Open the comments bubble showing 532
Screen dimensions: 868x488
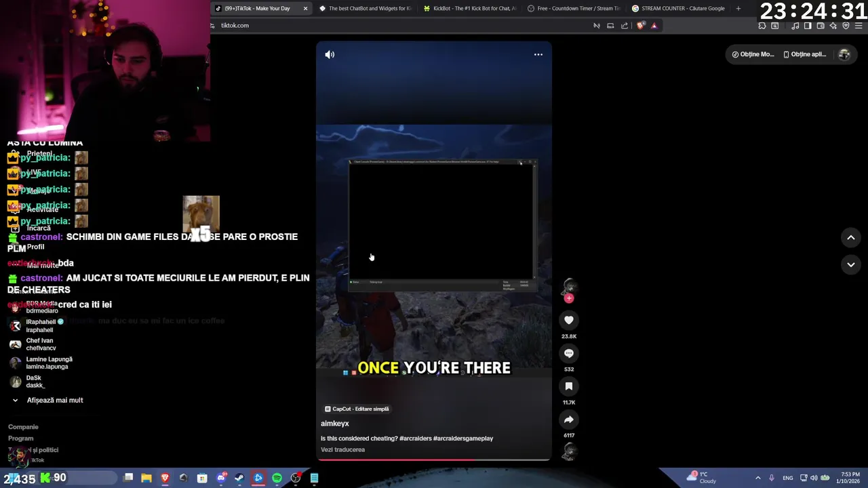click(x=569, y=353)
